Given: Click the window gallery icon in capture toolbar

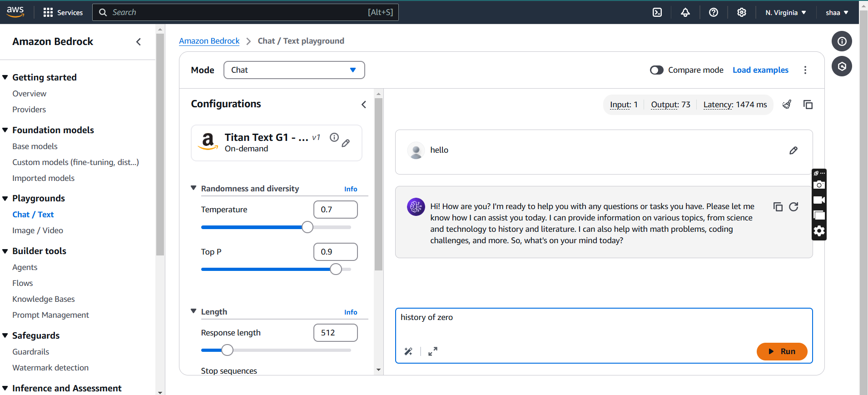Looking at the screenshot, I should pos(819,215).
